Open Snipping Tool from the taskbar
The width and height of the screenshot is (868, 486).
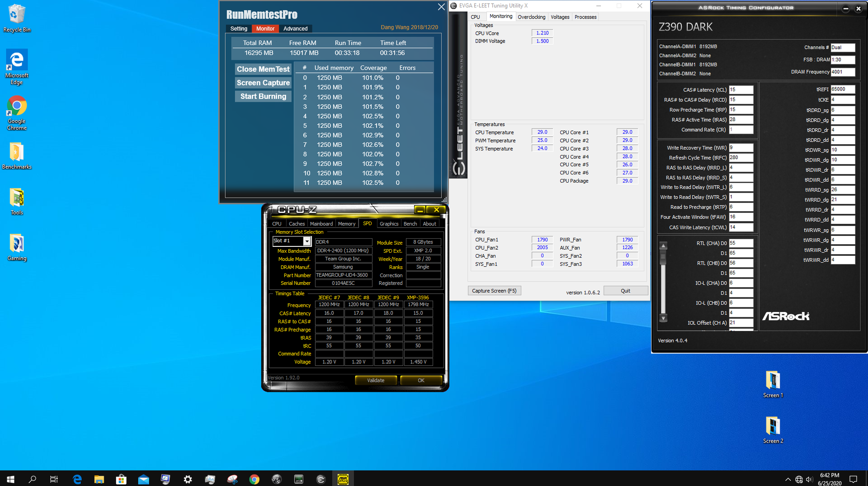point(232,479)
